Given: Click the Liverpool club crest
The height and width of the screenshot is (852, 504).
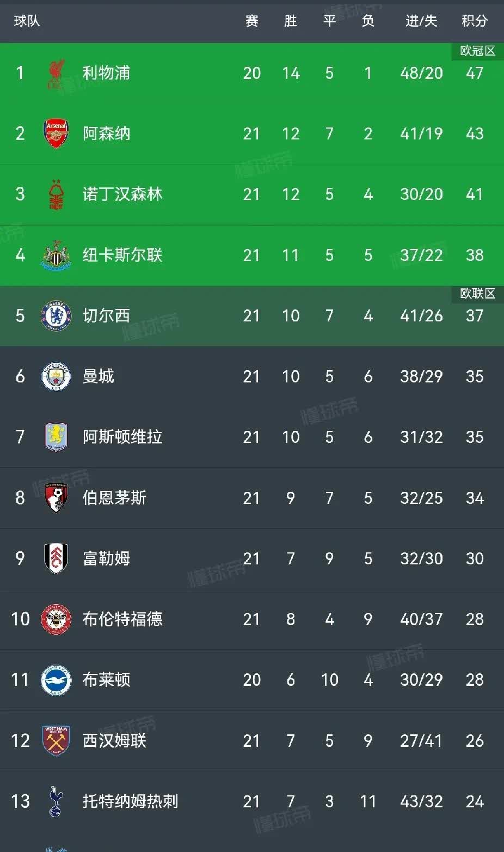Looking at the screenshot, I should (54, 72).
